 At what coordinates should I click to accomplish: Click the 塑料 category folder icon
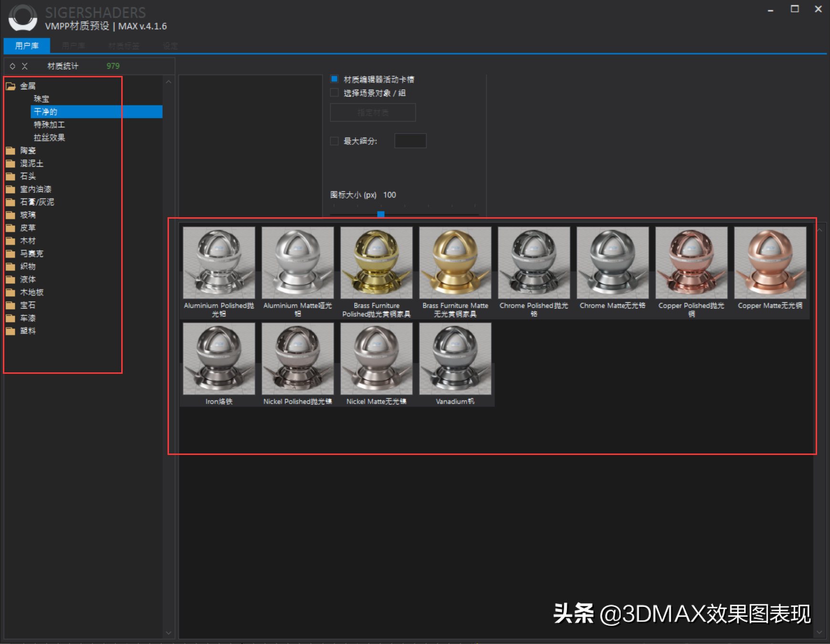[11, 331]
